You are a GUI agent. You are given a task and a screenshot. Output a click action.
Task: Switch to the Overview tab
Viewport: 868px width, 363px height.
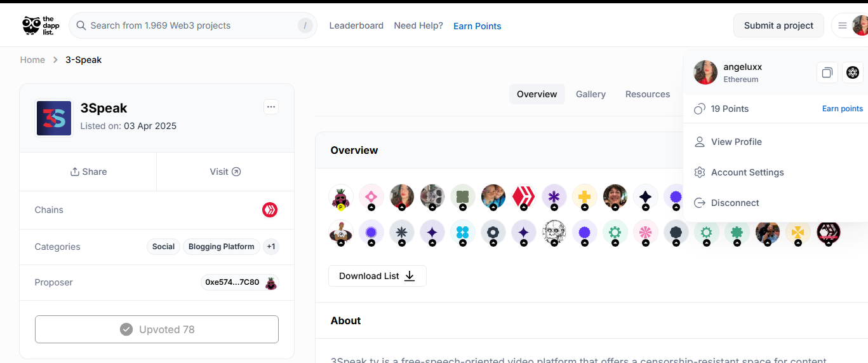pos(537,94)
